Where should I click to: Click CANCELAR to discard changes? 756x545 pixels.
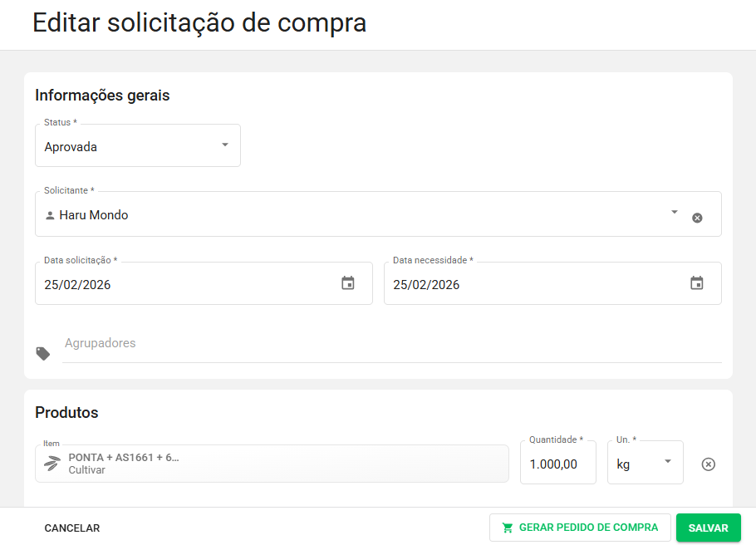click(x=72, y=528)
